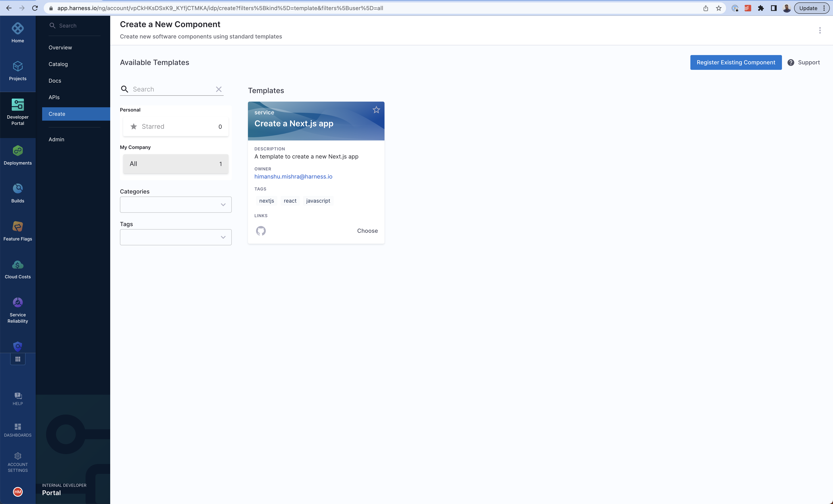Open owner himanshu.mishra@harness.io link

click(x=293, y=176)
